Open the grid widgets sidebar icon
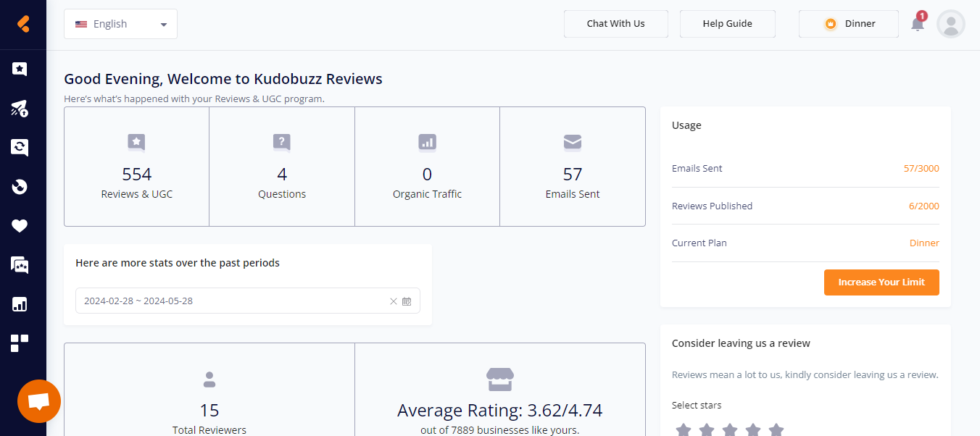This screenshot has width=980, height=436. (20, 343)
